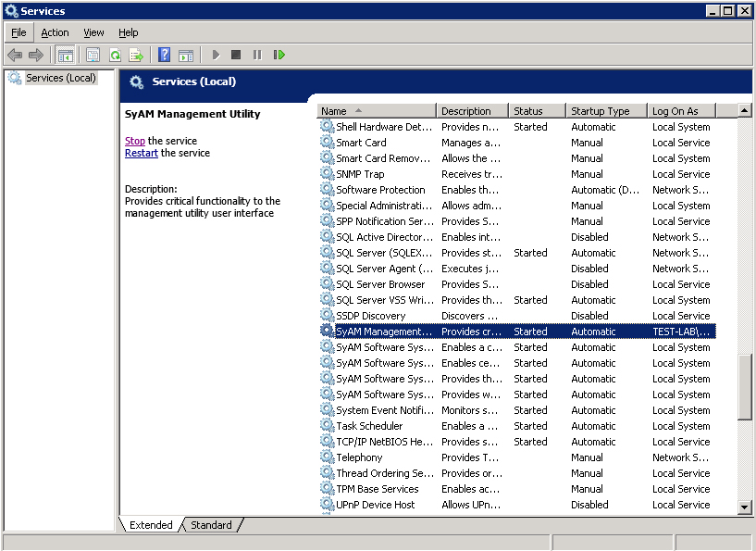Viewport: 756px width, 551px height.
Task: Sort list by the Startup Type column
Action: point(600,111)
